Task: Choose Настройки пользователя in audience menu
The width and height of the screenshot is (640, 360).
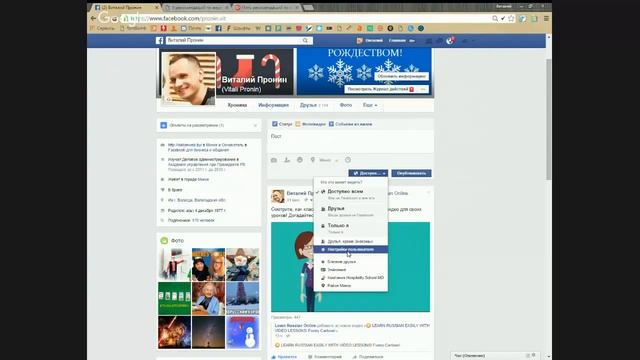Action: [x=351, y=249]
